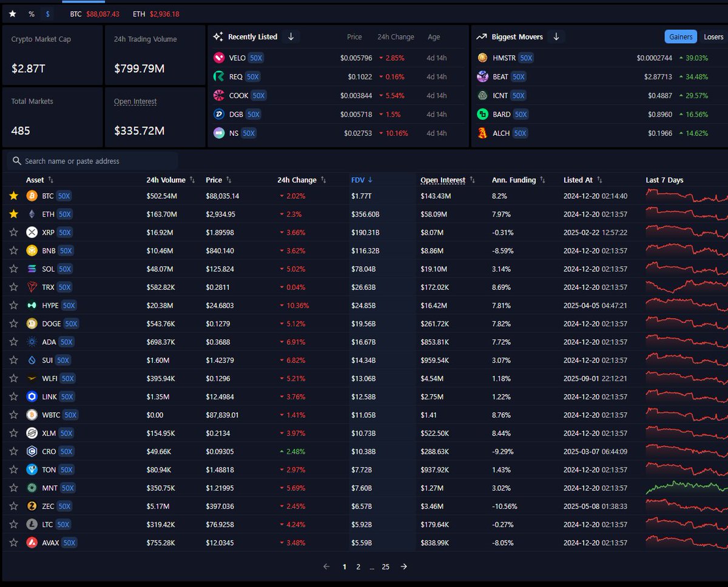Mark HYPE as favorite via star

[x=13, y=306]
